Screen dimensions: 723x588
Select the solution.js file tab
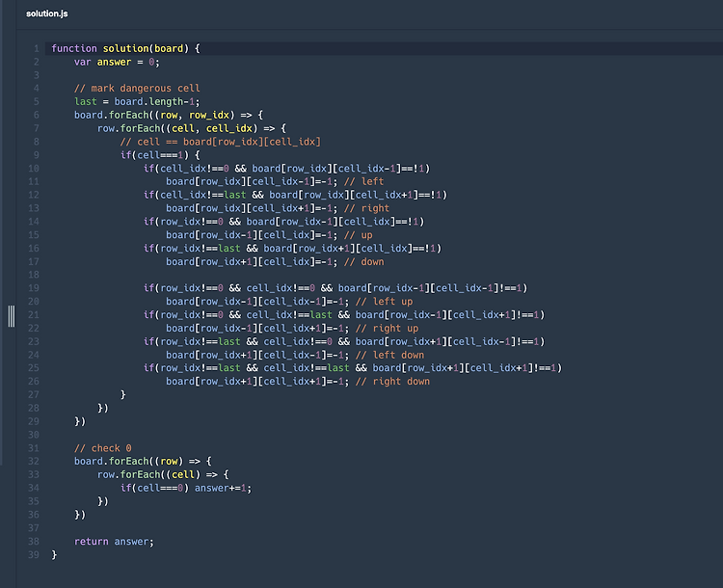(x=47, y=13)
